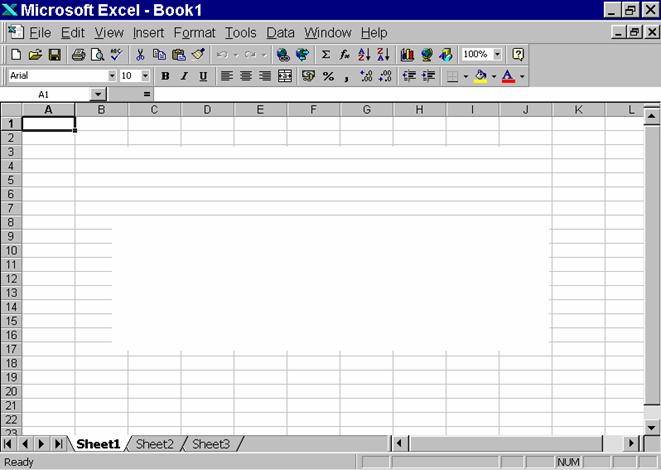
Task: Click the row 5 header
Action: coord(11,180)
